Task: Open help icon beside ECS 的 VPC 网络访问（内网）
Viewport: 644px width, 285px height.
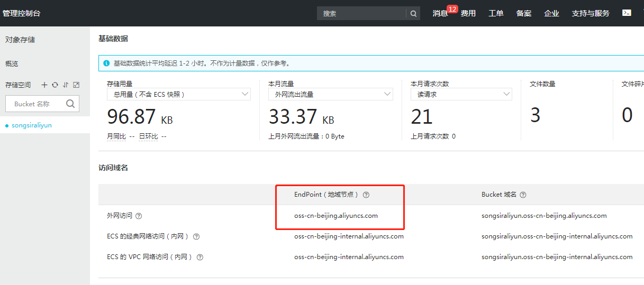Action: [200, 257]
